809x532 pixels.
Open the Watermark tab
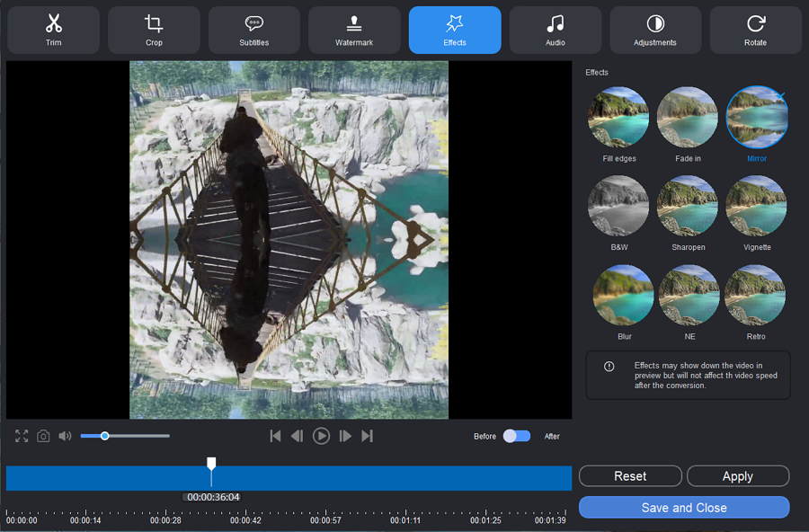(x=354, y=30)
